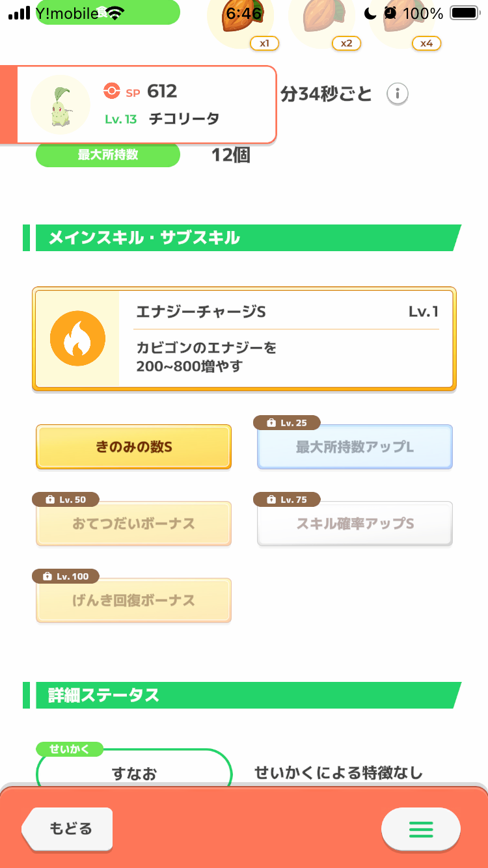This screenshot has width=488, height=868.
Task: Tap locked おてつだいボーナス sub skill
Action: click(133, 524)
